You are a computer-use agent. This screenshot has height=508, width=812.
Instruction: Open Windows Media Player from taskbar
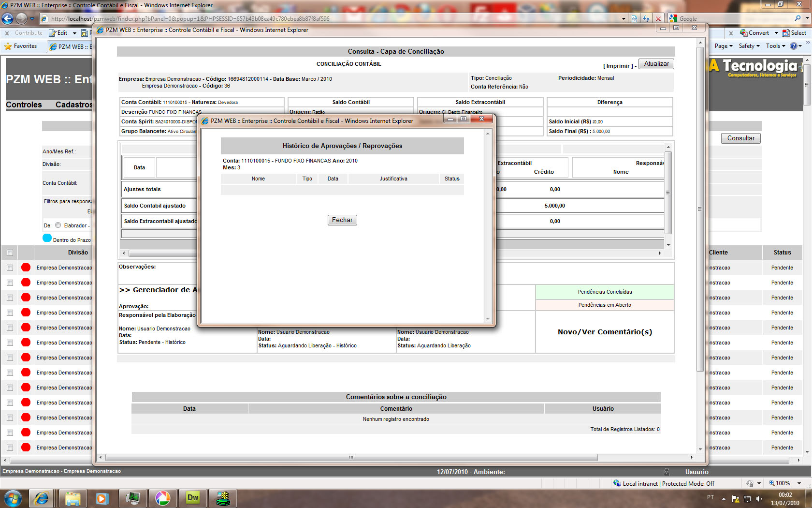click(102, 498)
